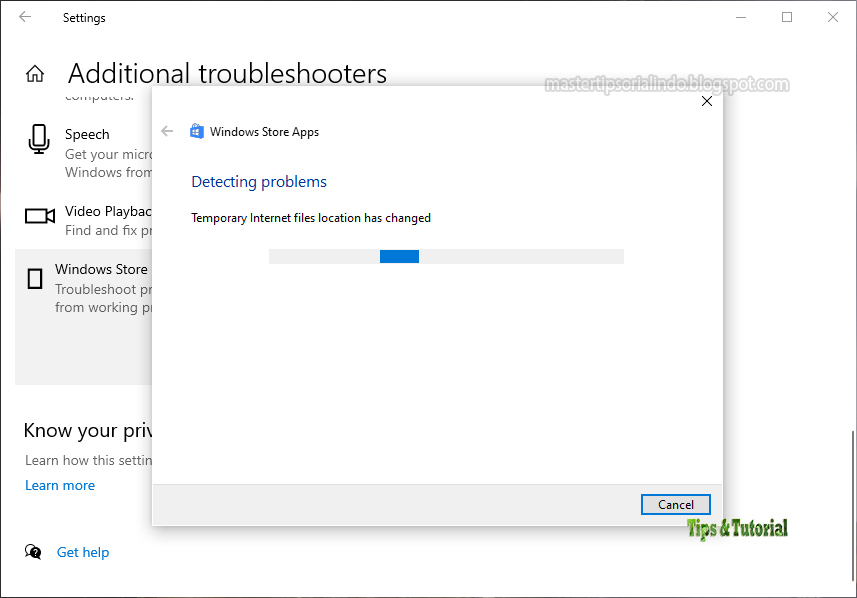
Task: Click 'Temporary Internet files location has changed' text
Action: tap(311, 218)
